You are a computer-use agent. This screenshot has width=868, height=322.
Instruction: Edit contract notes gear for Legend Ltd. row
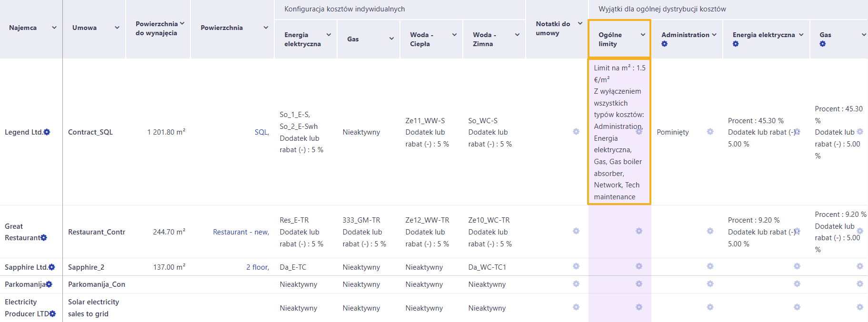(576, 131)
